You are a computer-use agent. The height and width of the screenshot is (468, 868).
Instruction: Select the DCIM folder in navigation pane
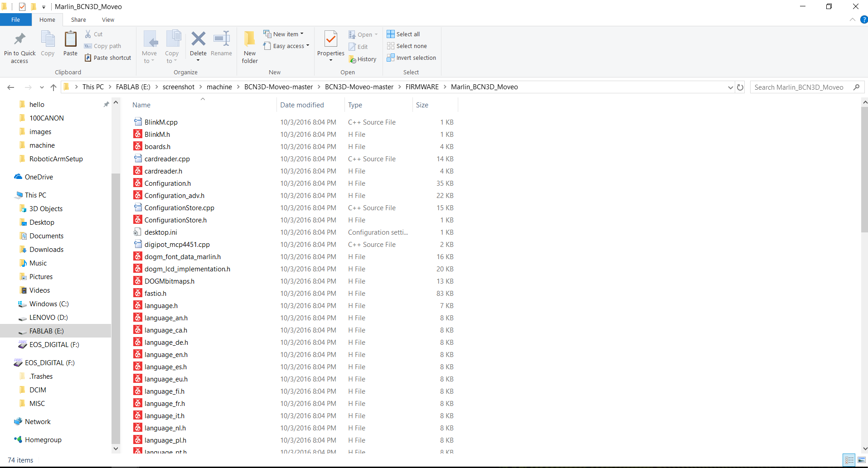(38, 390)
